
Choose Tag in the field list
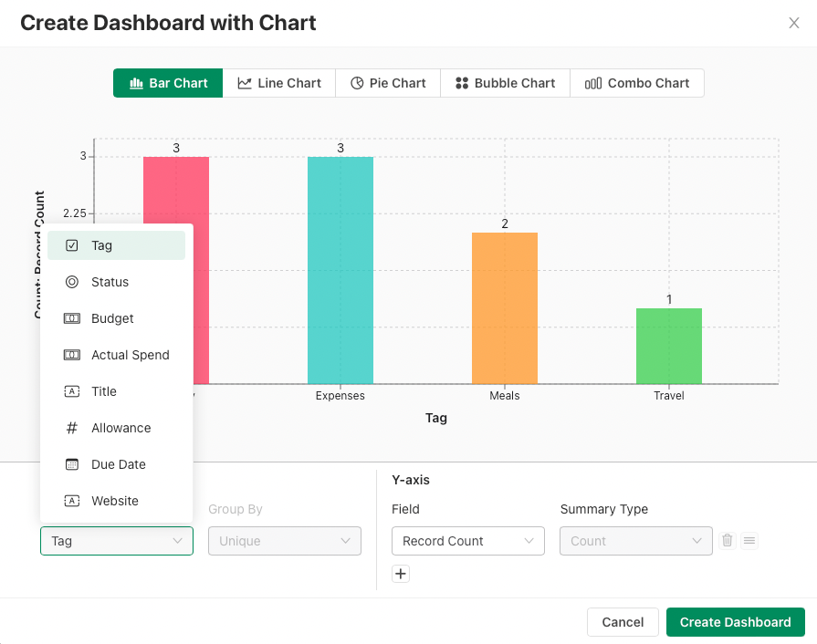(x=116, y=245)
